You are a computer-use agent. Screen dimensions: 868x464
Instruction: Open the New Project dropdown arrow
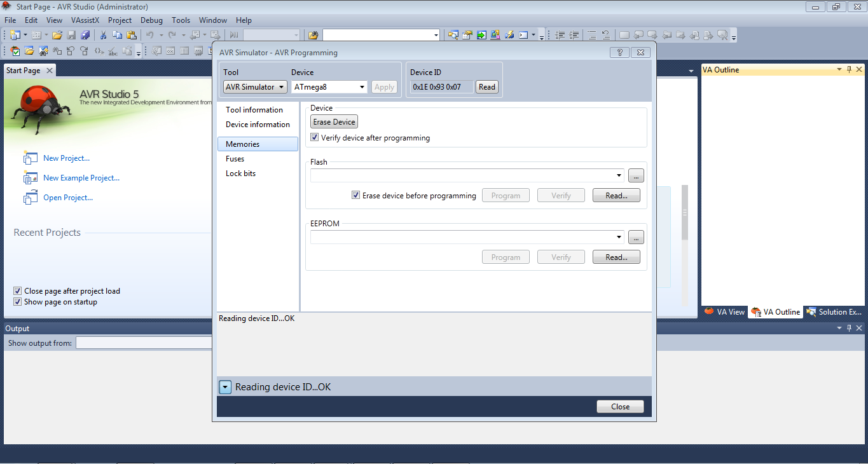pyautogui.click(x=25, y=35)
